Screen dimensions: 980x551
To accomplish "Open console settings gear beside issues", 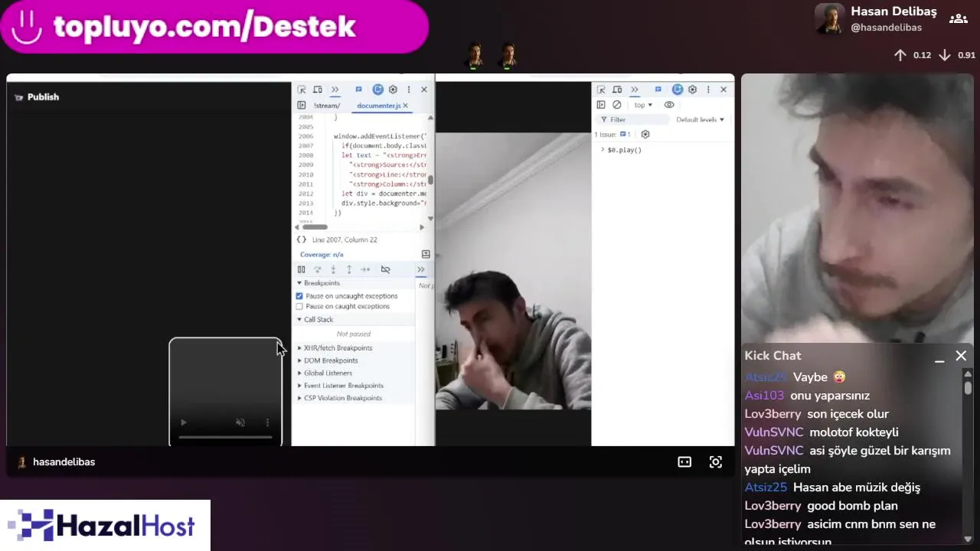I will pos(645,135).
